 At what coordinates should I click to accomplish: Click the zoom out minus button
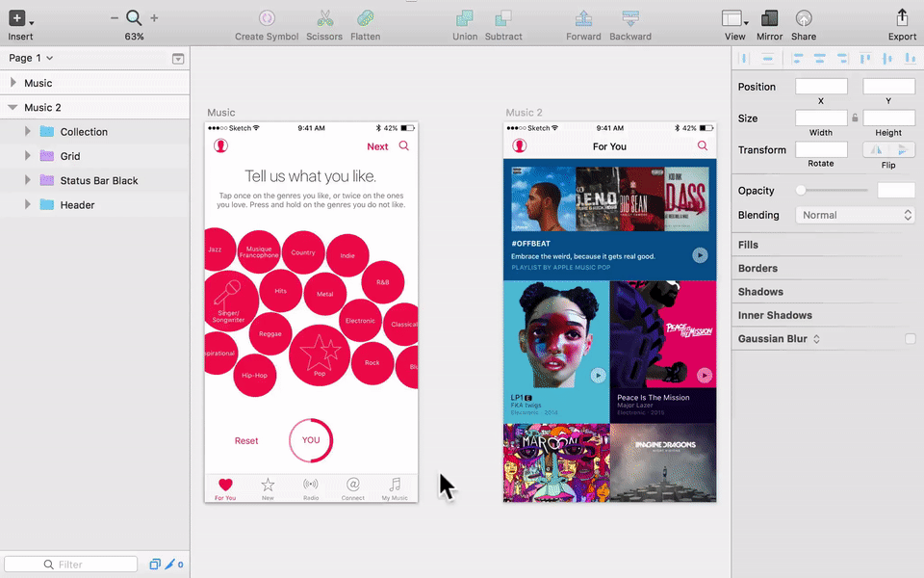pyautogui.click(x=115, y=18)
